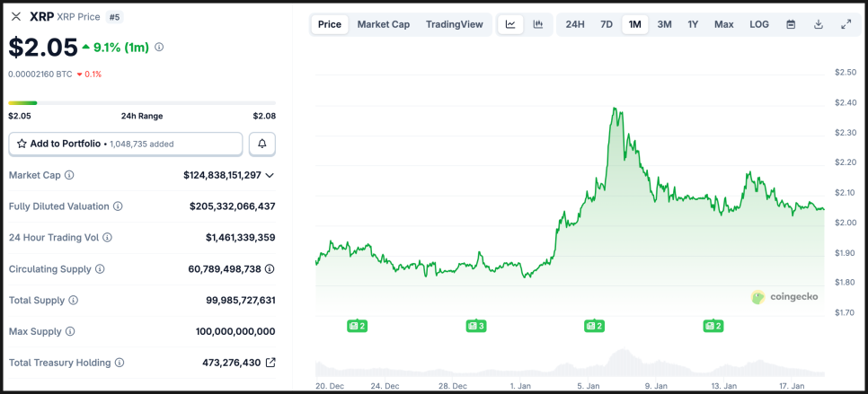The image size is (868, 394).
Task: Click the price alert bell icon
Action: [x=262, y=144]
